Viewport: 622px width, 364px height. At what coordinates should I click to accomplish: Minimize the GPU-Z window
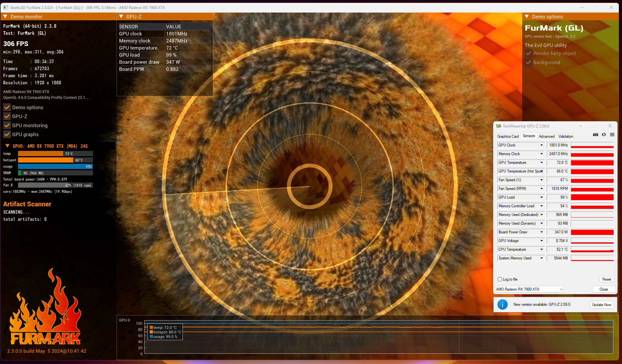pyautogui.click(x=581, y=126)
